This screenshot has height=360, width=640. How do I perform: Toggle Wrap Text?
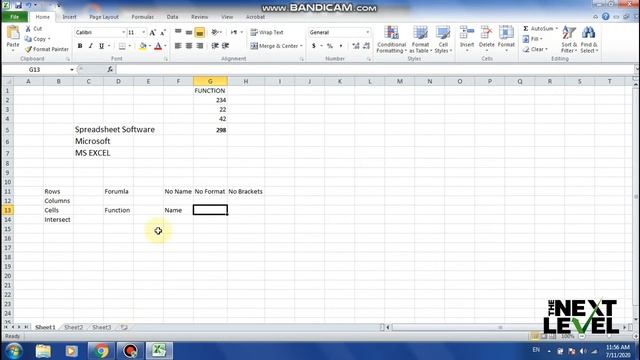coord(267,32)
